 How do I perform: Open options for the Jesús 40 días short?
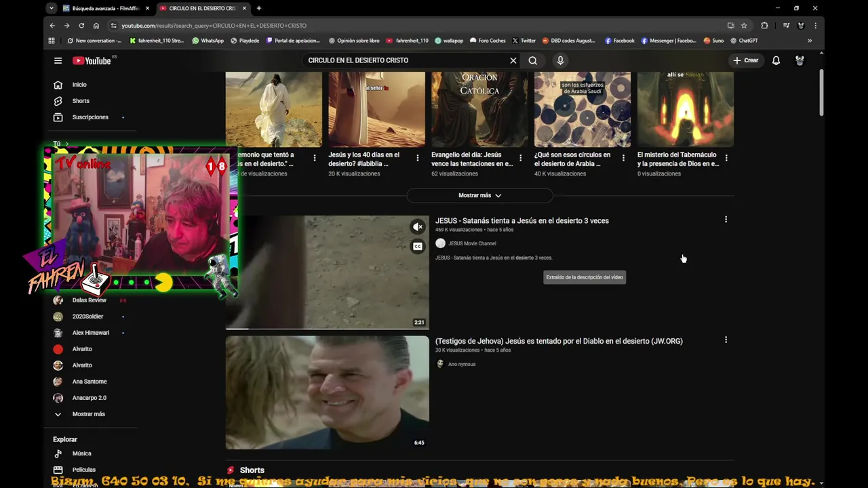[417, 158]
